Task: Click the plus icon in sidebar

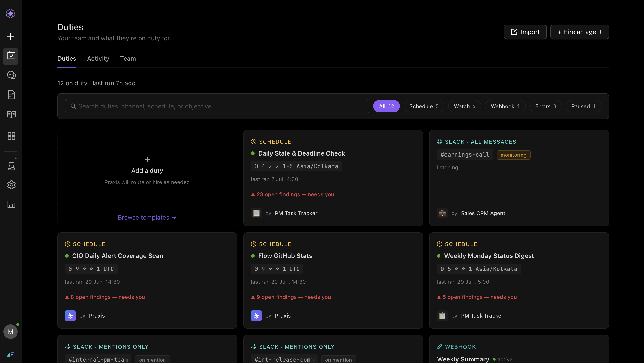Action: (11, 37)
